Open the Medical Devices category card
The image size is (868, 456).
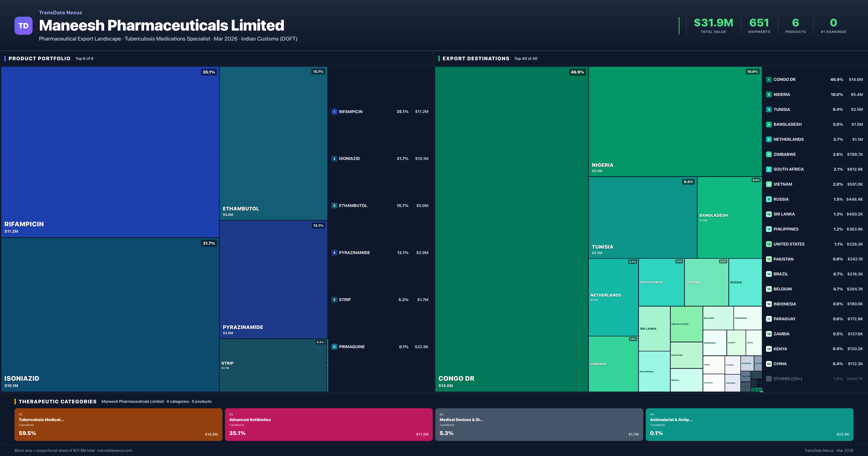[x=539, y=424]
